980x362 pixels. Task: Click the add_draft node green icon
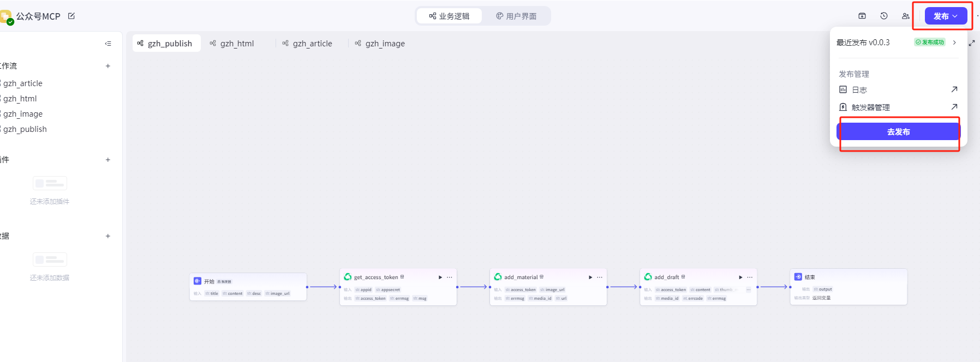pos(648,277)
